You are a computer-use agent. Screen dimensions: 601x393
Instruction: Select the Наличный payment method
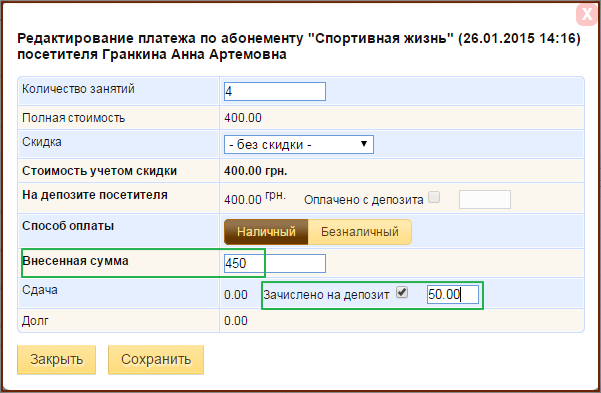click(266, 232)
